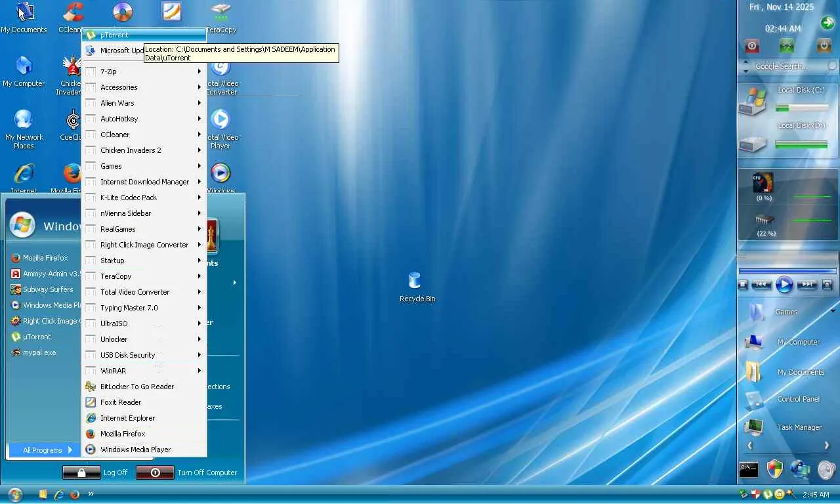This screenshot has height=504, width=840.
Task: Open the My Computer desktop icon
Action: [x=24, y=72]
